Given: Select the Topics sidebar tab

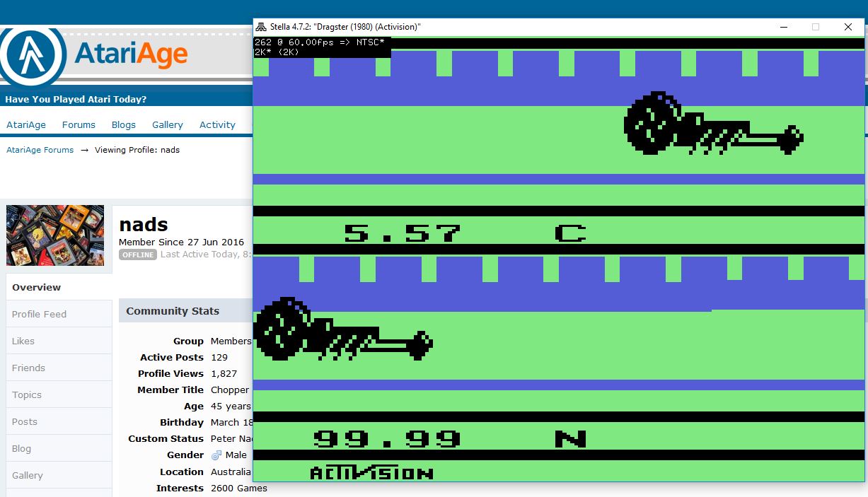Looking at the screenshot, I should click(59, 394).
